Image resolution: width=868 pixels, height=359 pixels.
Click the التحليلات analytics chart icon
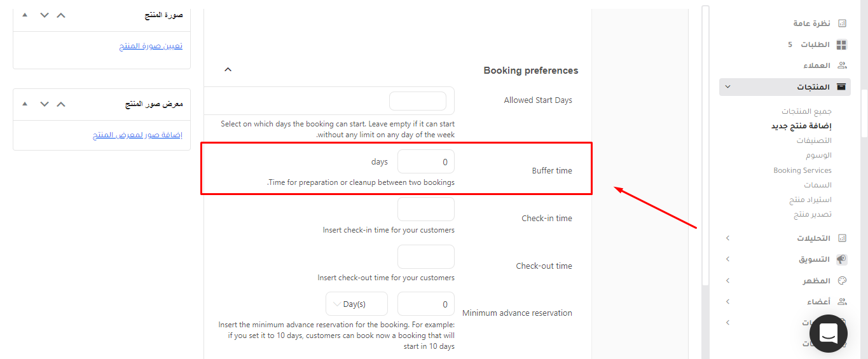(x=842, y=238)
